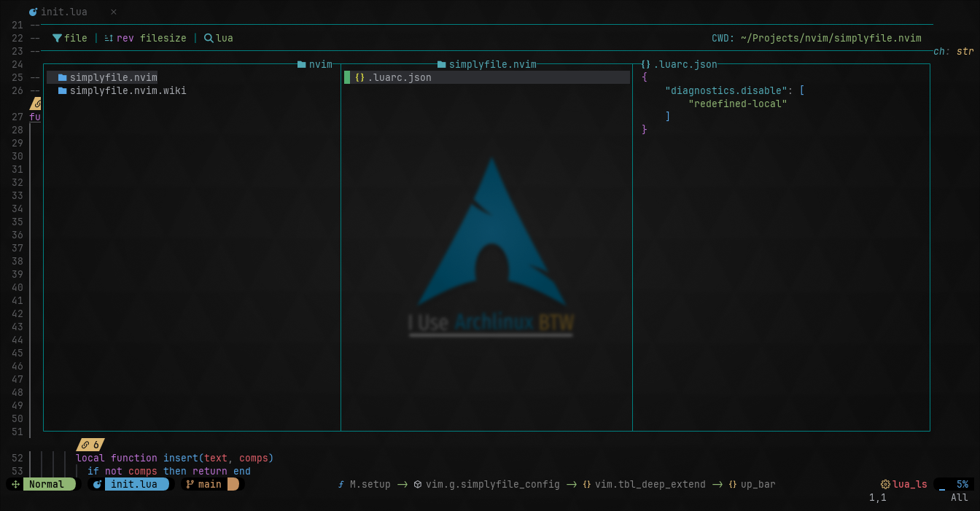This screenshot has width=980, height=511.
Task: Click the 'rev filesize' sort label
Action: point(152,38)
